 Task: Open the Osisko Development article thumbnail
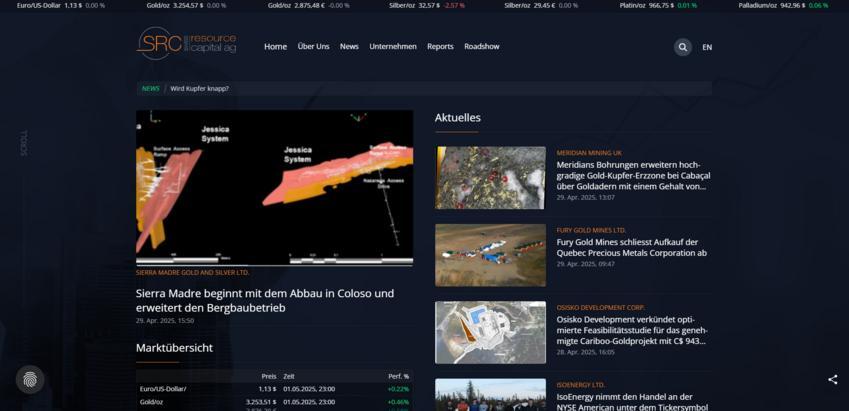[491, 332]
